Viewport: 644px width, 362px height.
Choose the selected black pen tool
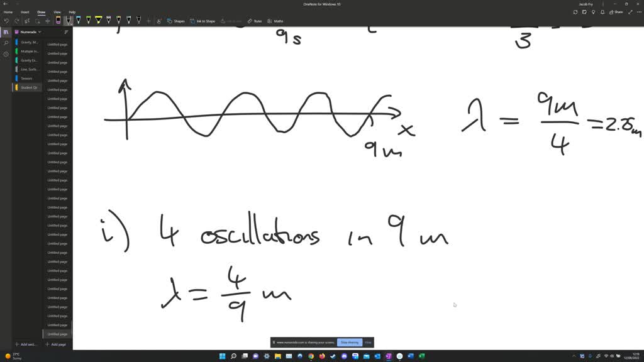(68, 21)
